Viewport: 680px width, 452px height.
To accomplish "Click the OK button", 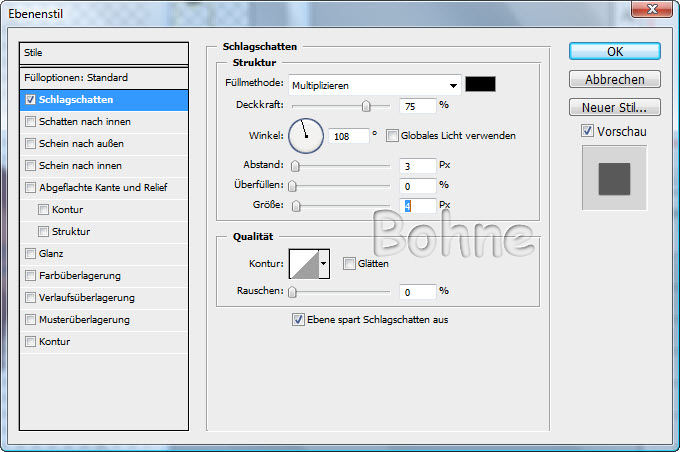I will (614, 52).
